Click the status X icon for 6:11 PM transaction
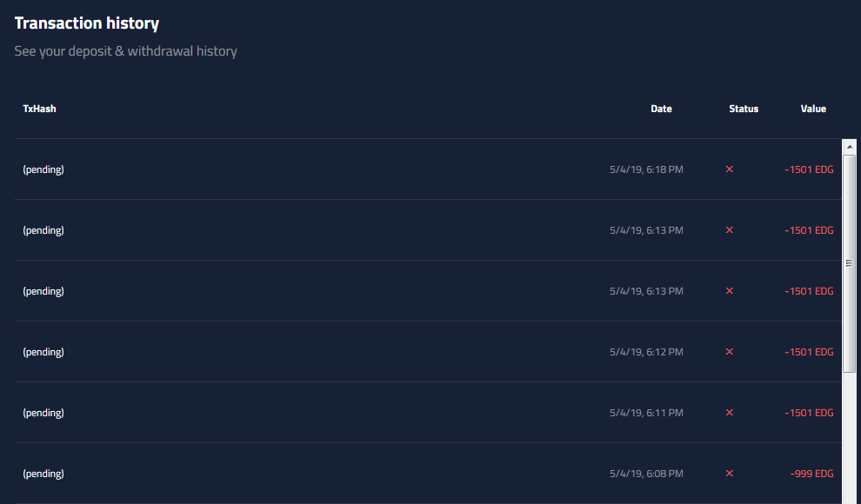 click(x=729, y=413)
